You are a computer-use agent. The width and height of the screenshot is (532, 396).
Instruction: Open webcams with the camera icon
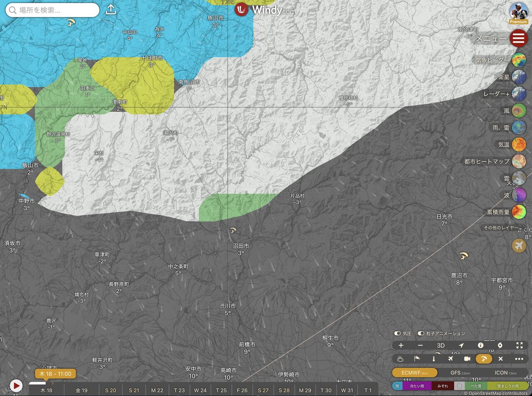tap(467, 359)
